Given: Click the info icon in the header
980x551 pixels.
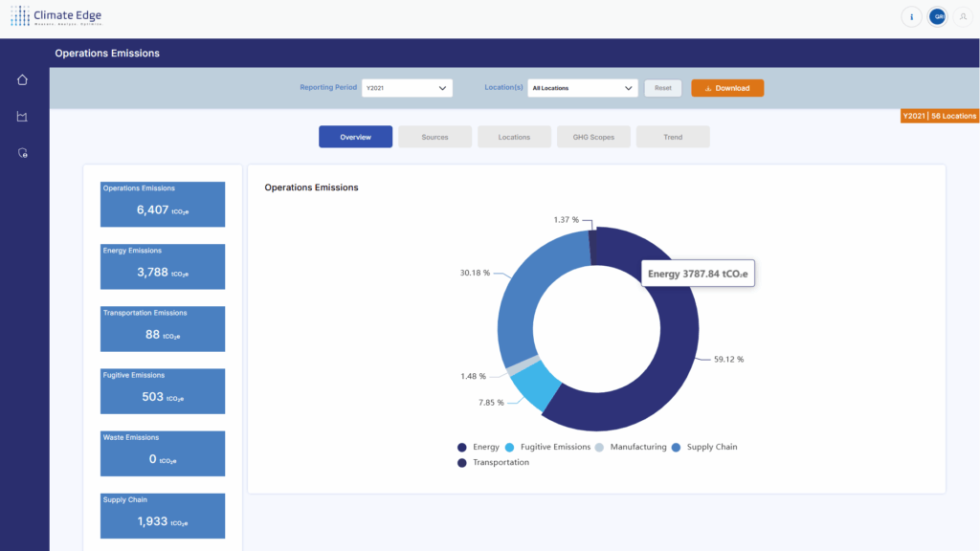Looking at the screenshot, I should click(912, 16).
